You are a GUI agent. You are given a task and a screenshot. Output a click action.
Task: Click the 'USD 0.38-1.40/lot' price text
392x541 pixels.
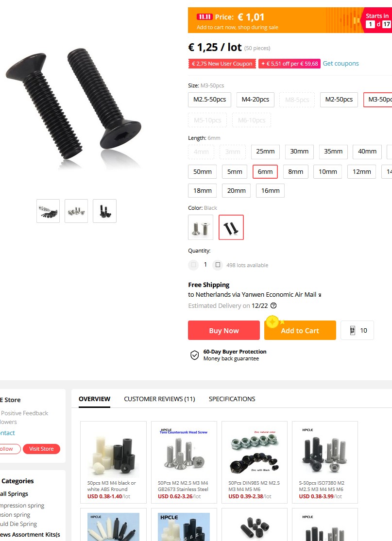coord(109,496)
